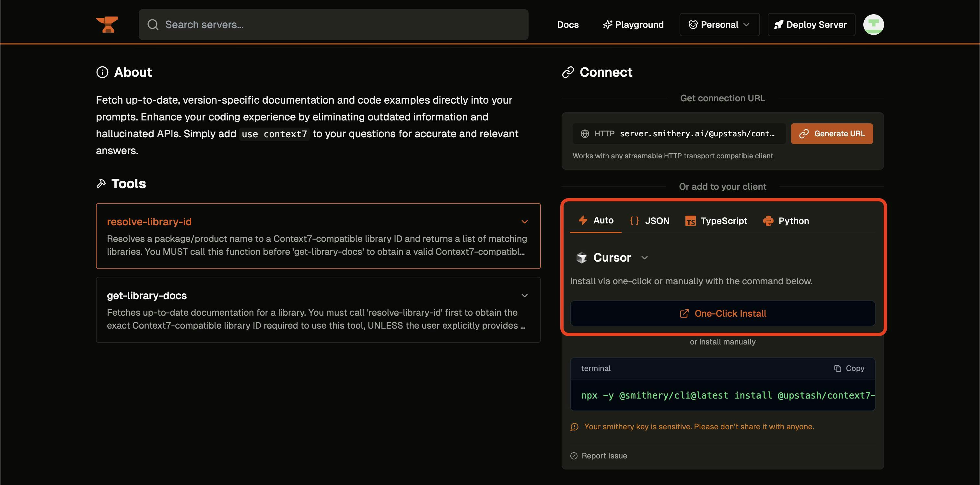
Task: Click the smithery key warning icon
Action: click(575, 427)
